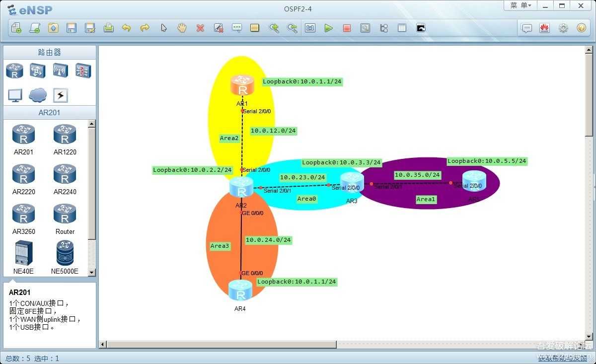Click the print topology icon
Viewport: 596px width, 364px height.
pos(108,28)
